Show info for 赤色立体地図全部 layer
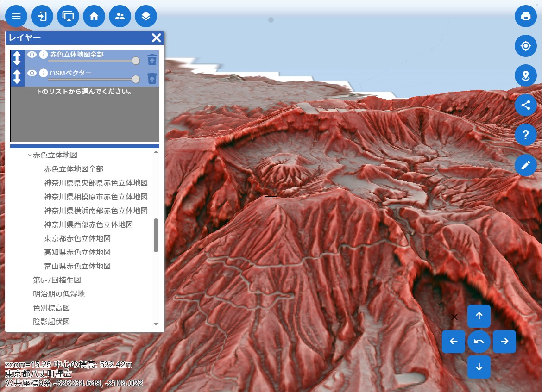Screen dimensions: 542x392 [x=44, y=55]
